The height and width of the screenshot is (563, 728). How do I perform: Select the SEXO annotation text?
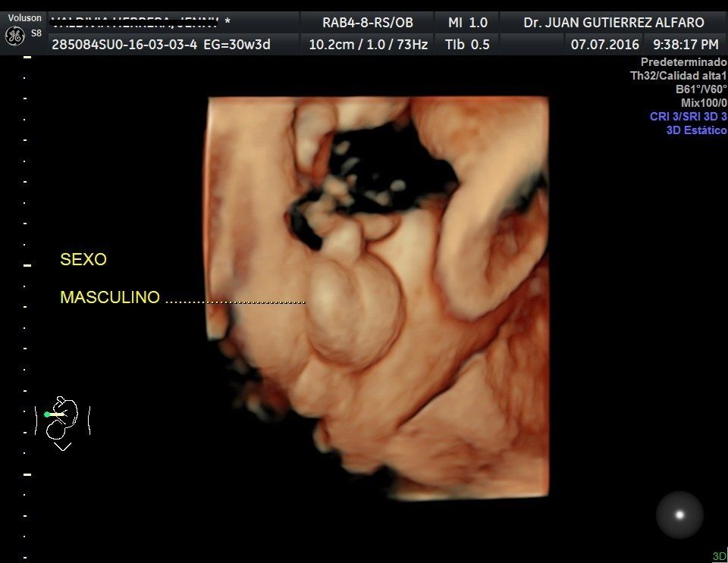83,259
